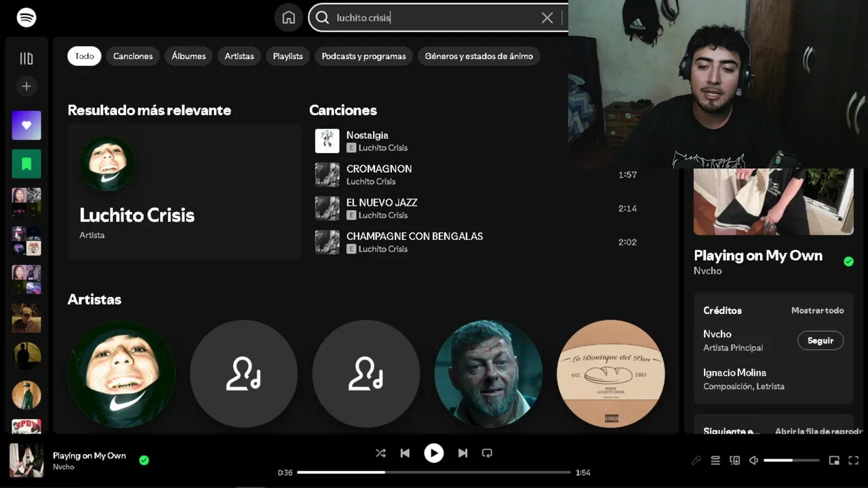The image size is (868, 488).
Task: Open lyrics microphone icon
Action: 696,461
